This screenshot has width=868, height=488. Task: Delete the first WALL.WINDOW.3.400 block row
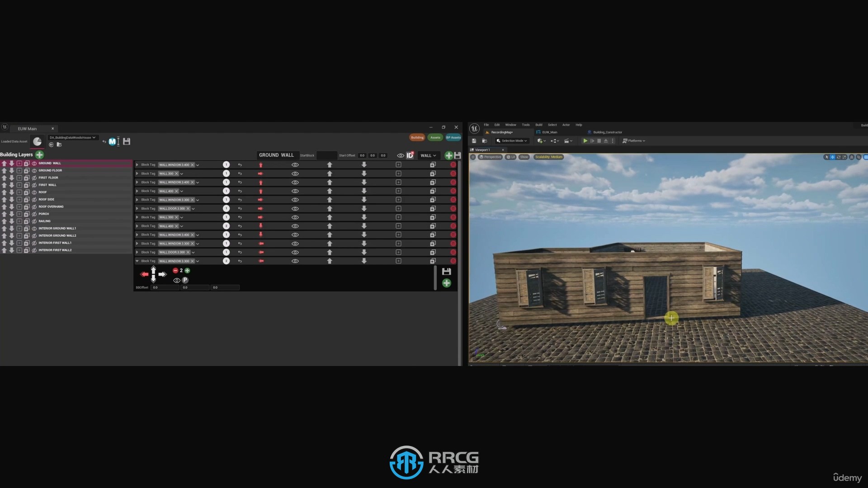point(453,165)
